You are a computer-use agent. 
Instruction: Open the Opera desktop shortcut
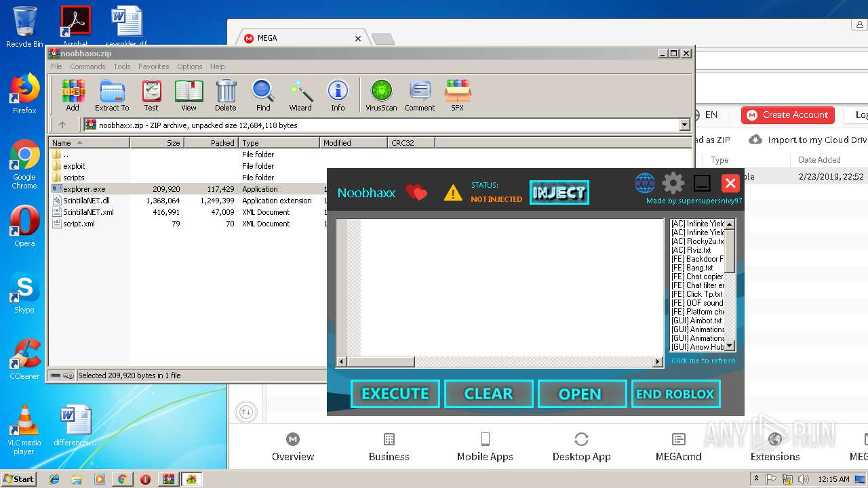(x=24, y=226)
